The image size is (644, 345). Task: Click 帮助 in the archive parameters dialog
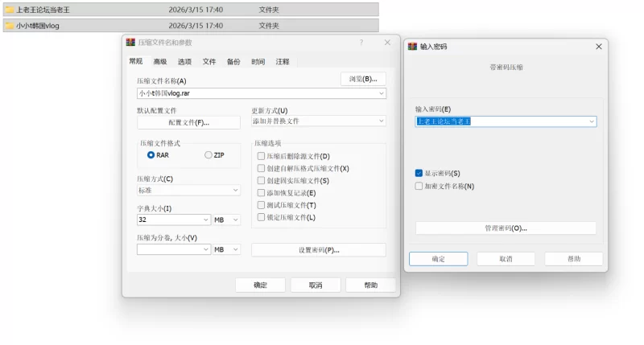click(x=370, y=285)
